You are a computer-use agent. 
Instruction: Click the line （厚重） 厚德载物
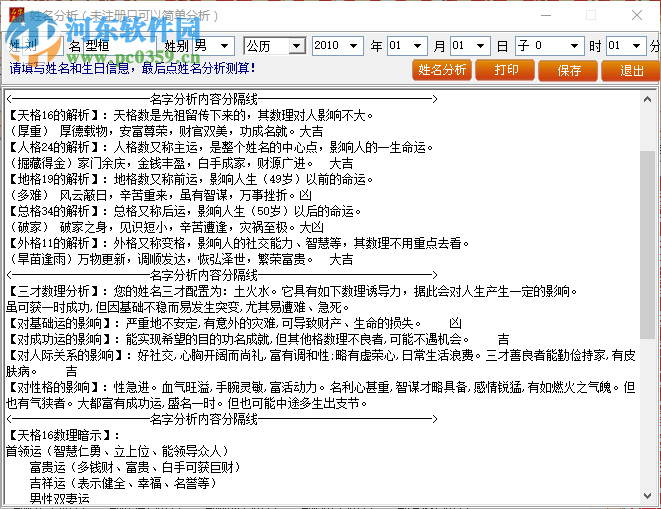point(165,131)
